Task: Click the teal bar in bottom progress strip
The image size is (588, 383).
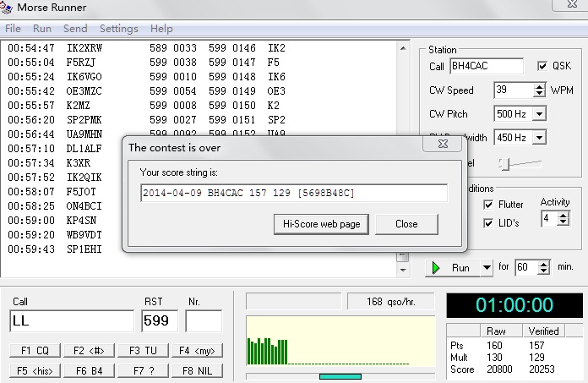Action: [x=340, y=376]
